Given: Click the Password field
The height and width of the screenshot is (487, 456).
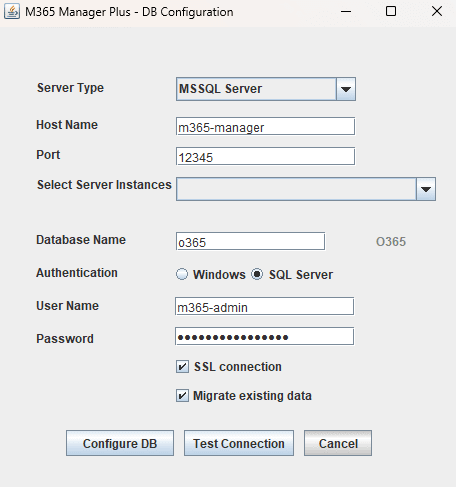Looking at the screenshot, I should click(x=264, y=336).
